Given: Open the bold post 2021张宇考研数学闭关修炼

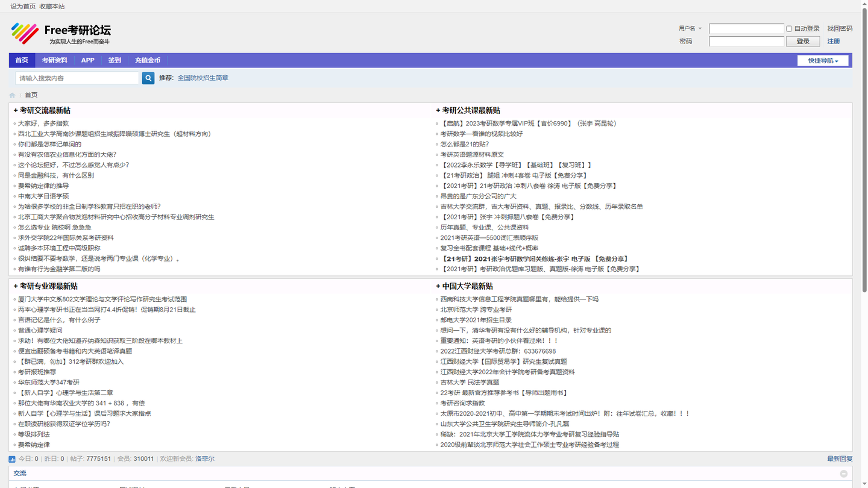Looking at the screenshot, I should pyautogui.click(x=535, y=259).
